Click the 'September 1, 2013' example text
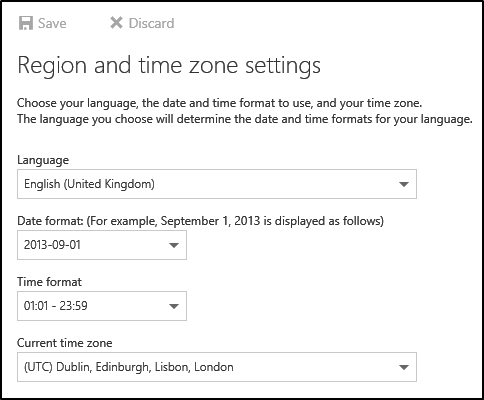This screenshot has height=400, width=484. point(210,221)
